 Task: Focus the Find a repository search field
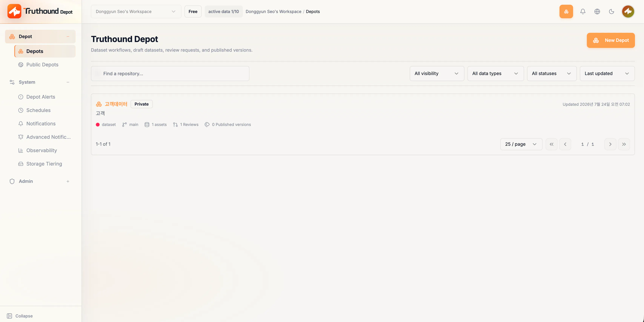tap(170, 74)
